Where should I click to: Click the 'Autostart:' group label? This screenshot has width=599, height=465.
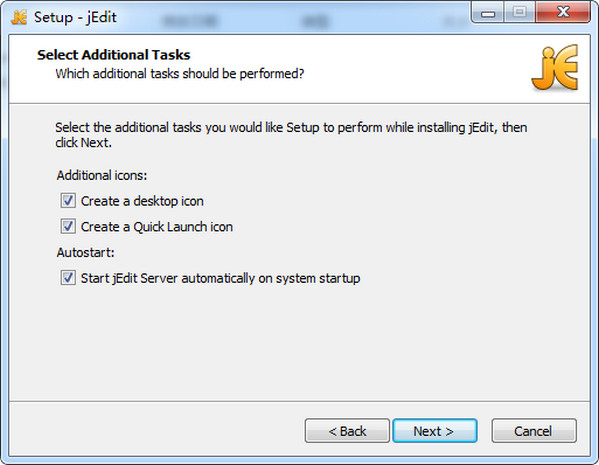[85, 253]
